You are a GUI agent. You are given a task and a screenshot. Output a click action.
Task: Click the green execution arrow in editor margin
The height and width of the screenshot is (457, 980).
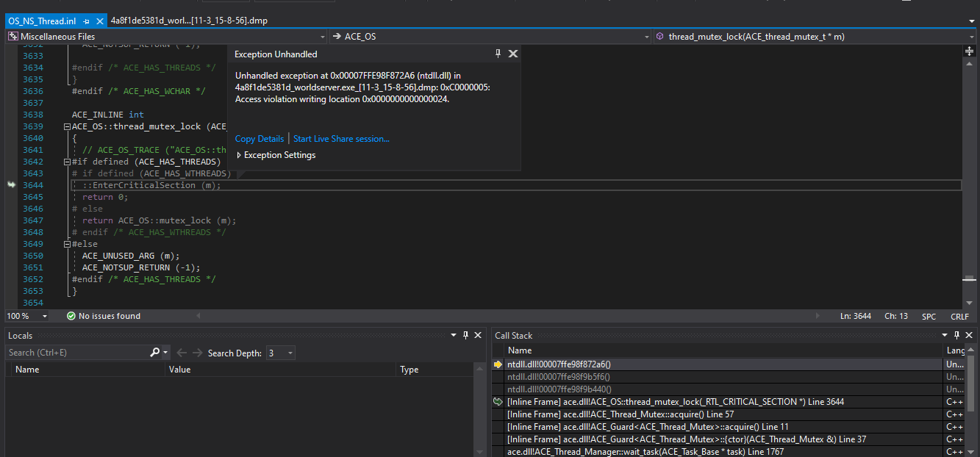(x=11, y=185)
